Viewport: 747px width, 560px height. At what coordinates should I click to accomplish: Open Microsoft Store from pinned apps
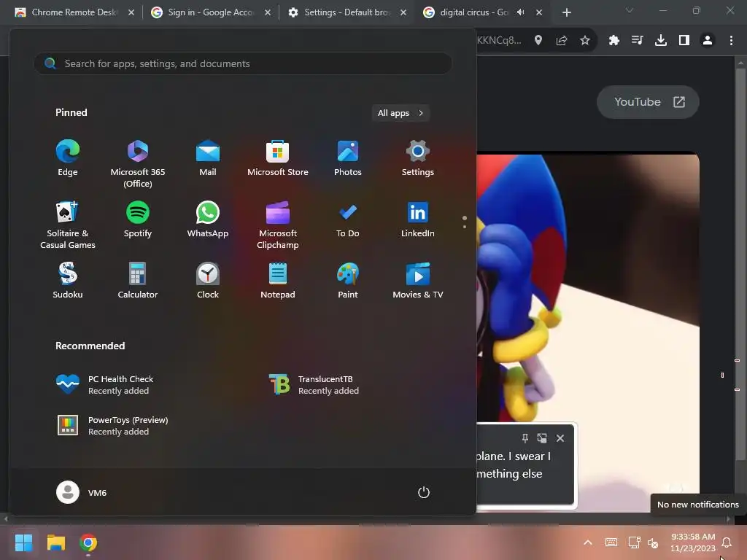pyautogui.click(x=278, y=158)
